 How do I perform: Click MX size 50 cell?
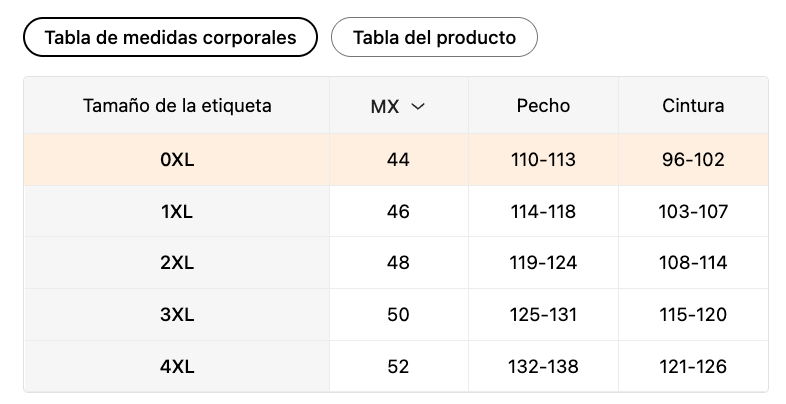pyautogui.click(x=398, y=315)
